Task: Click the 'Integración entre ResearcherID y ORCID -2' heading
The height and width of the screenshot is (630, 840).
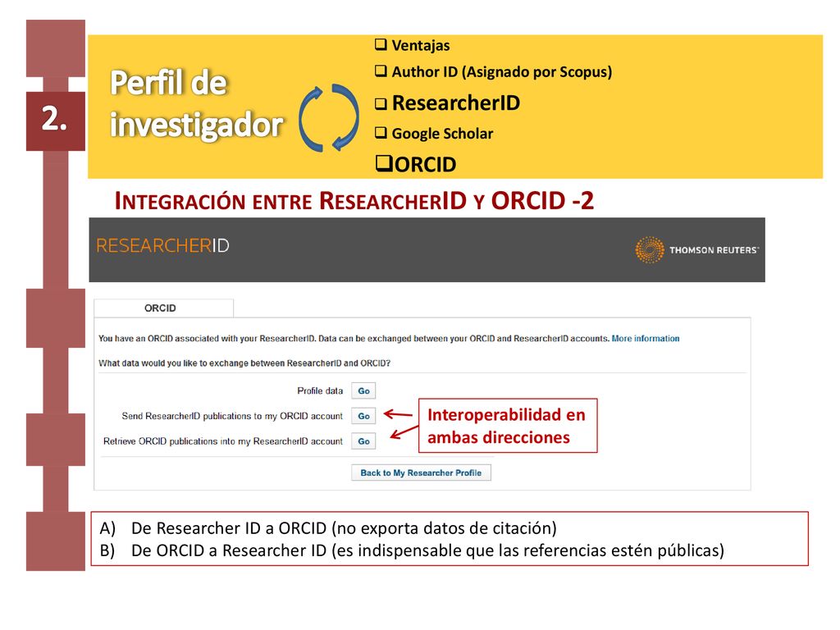Action: tap(354, 201)
